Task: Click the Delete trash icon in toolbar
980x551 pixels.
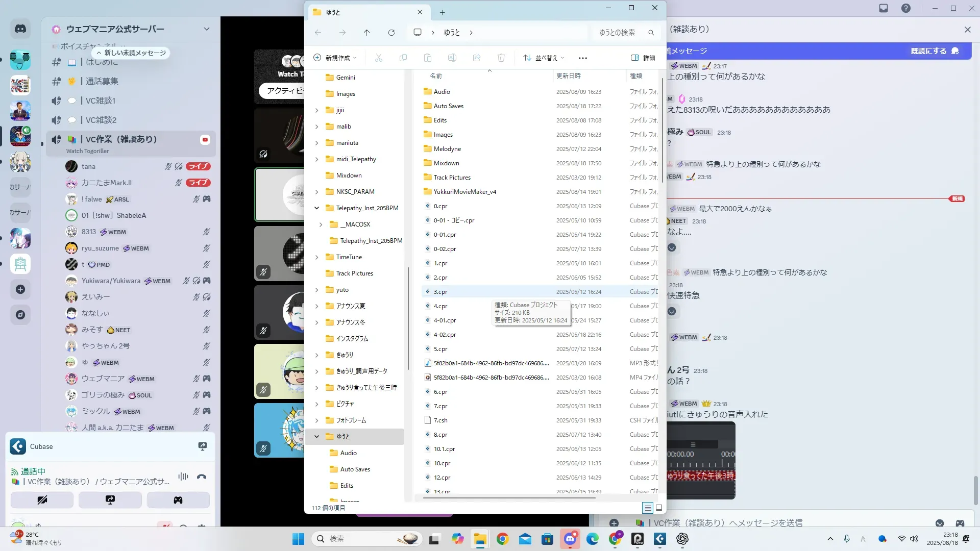Action: [501, 58]
